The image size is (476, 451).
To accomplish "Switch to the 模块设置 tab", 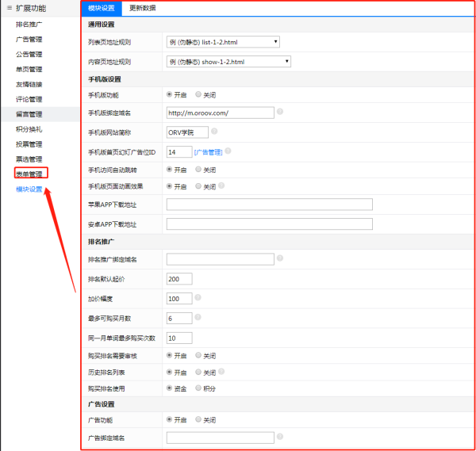I will pyautogui.click(x=102, y=8).
